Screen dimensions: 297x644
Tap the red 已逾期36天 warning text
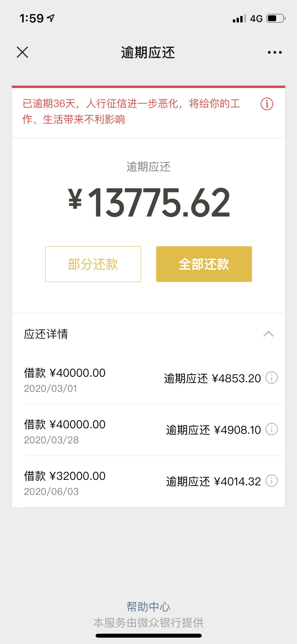(x=131, y=111)
